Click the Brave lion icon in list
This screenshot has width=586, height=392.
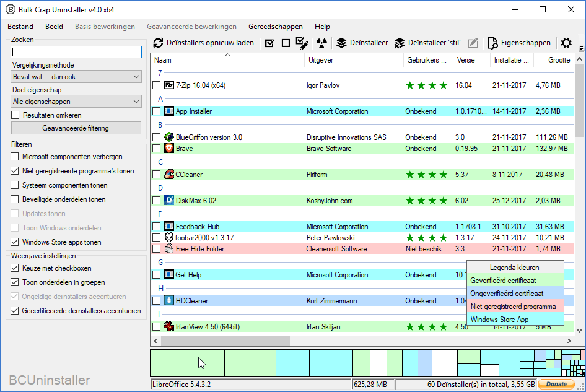[169, 149]
